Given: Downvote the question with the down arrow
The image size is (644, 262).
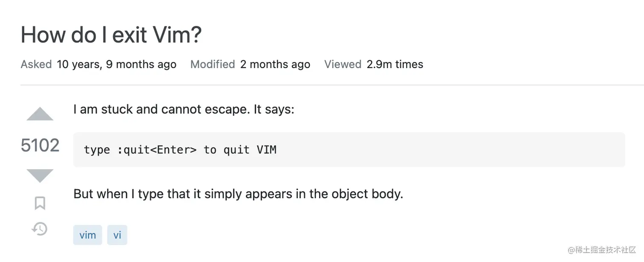Looking at the screenshot, I should click(40, 176).
